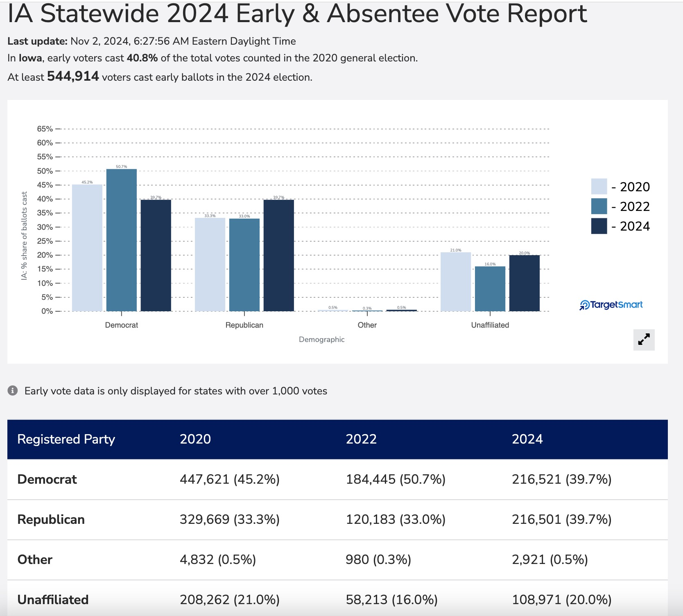Viewport: 683px width, 616px height.
Task: Click the TargetSmart logo
Action: (x=611, y=305)
